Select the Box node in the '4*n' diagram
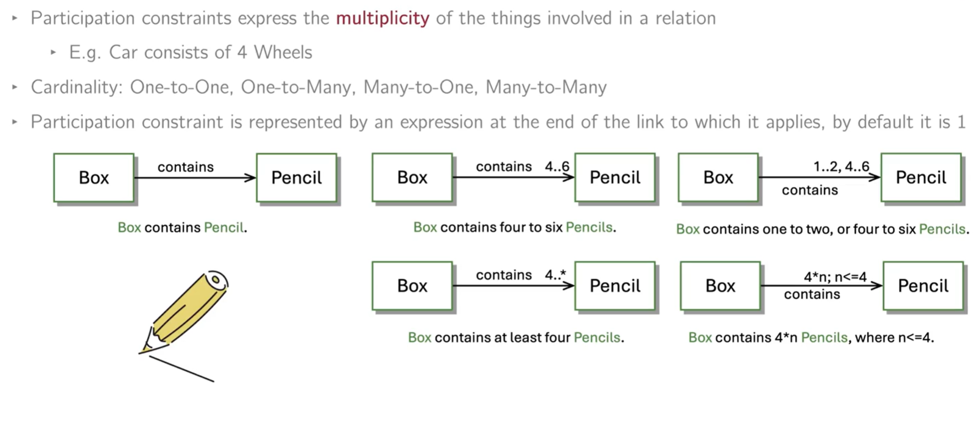Screen dimensions: 980x435 720,286
